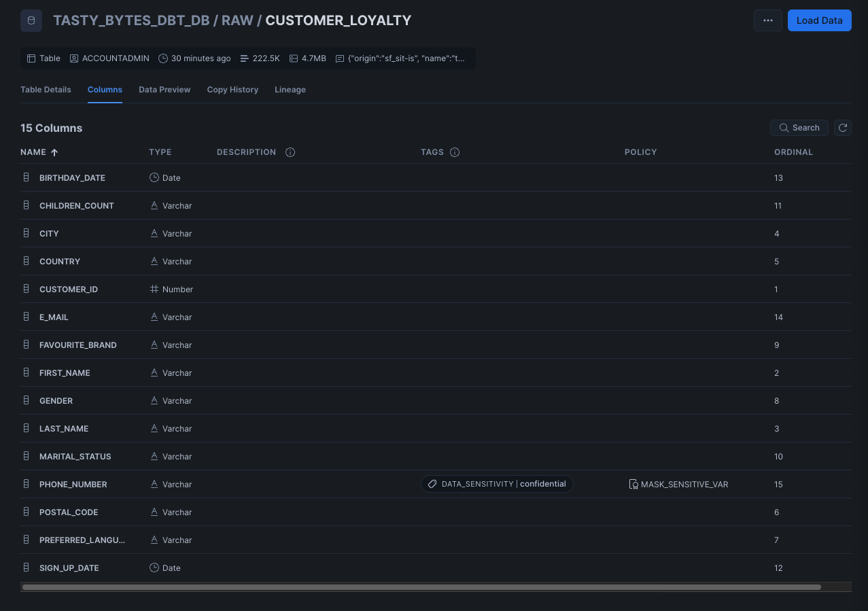Sort by the TYPE column header
The width and height of the screenshot is (868, 611).
click(x=160, y=152)
